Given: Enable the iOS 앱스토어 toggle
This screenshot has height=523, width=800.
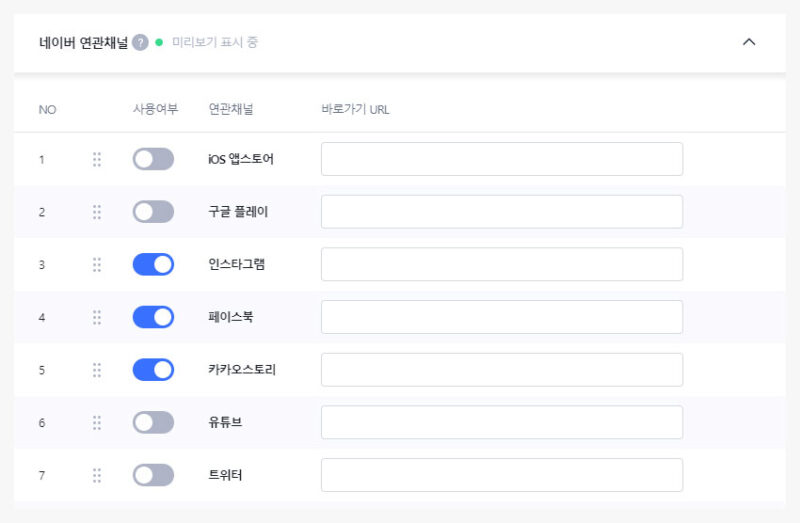Looking at the screenshot, I should 153,159.
